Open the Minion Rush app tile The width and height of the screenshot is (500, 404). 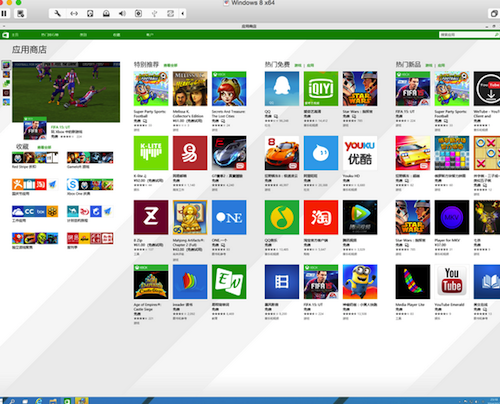point(360,282)
